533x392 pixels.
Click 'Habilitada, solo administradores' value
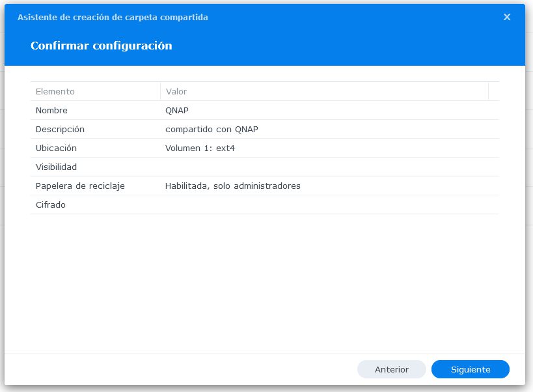(232, 186)
